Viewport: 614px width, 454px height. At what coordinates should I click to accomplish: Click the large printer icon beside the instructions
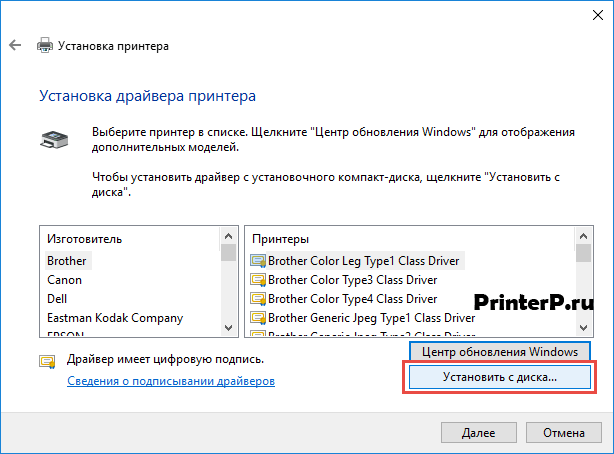[55, 139]
